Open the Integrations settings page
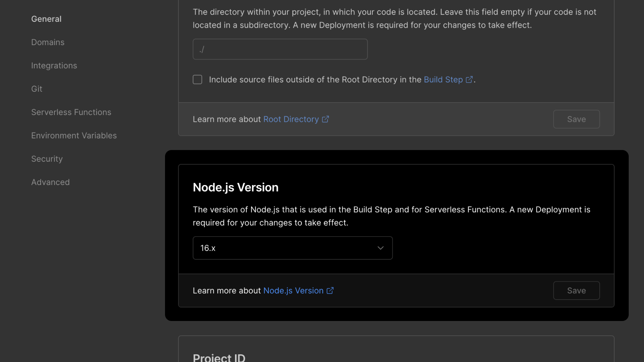Screen dimensions: 644x362 54,65
